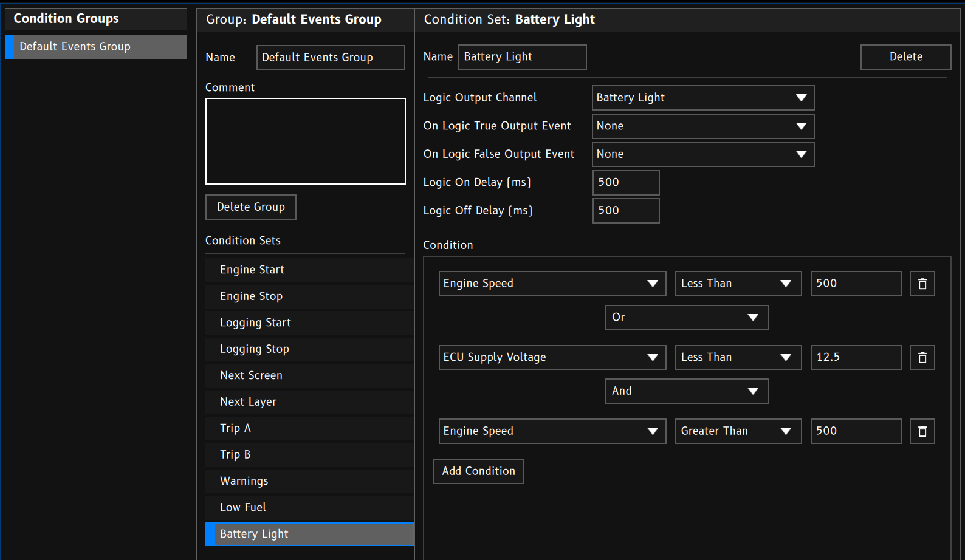
Task: Click the condition set Name field
Action: click(x=523, y=57)
